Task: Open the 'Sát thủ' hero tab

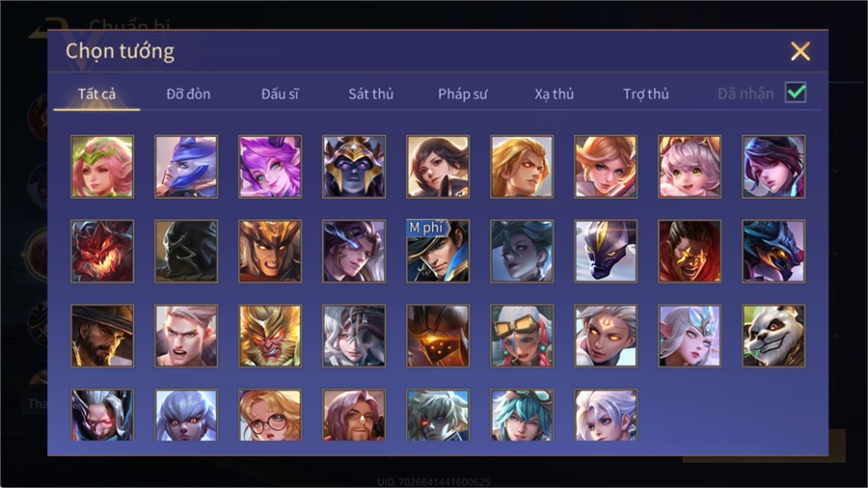Action: click(x=371, y=94)
